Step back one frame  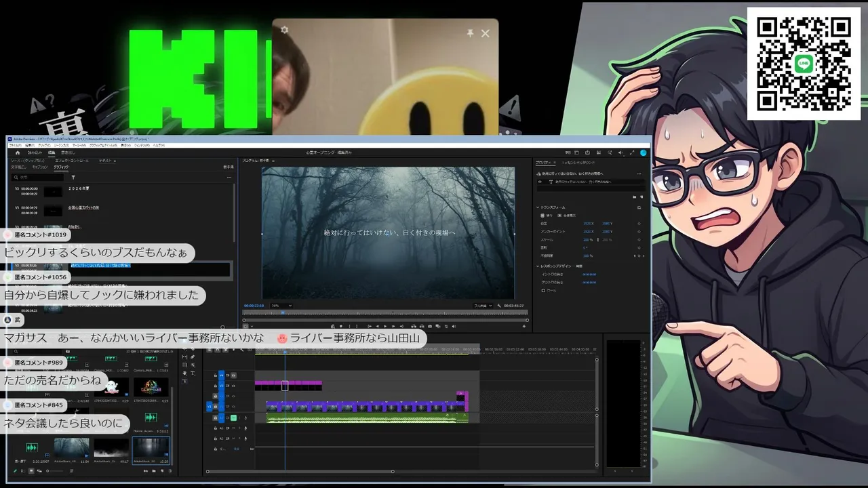tap(377, 326)
